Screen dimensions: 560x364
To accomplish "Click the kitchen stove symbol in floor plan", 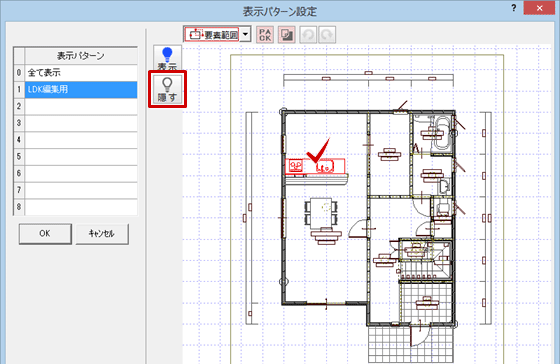I will tap(296, 166).
